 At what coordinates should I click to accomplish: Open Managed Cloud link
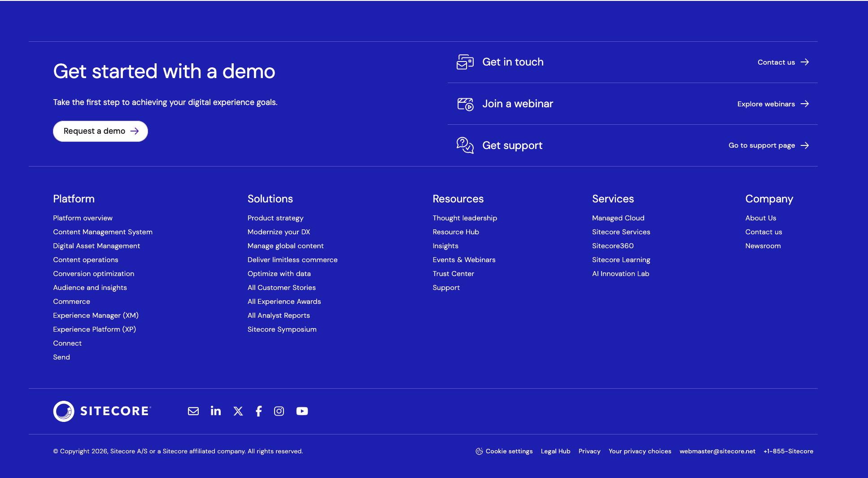click(x=618, y=218)
